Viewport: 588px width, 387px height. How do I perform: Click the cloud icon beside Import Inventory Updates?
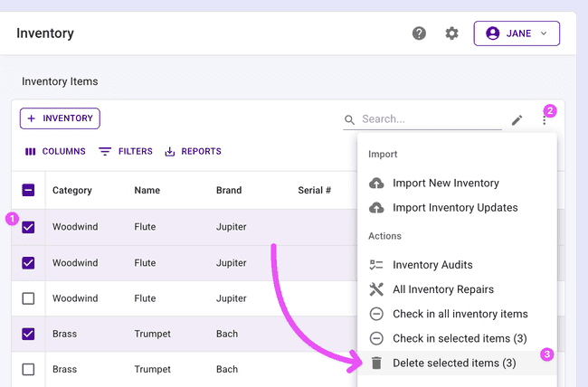click(x=376, y=208)
